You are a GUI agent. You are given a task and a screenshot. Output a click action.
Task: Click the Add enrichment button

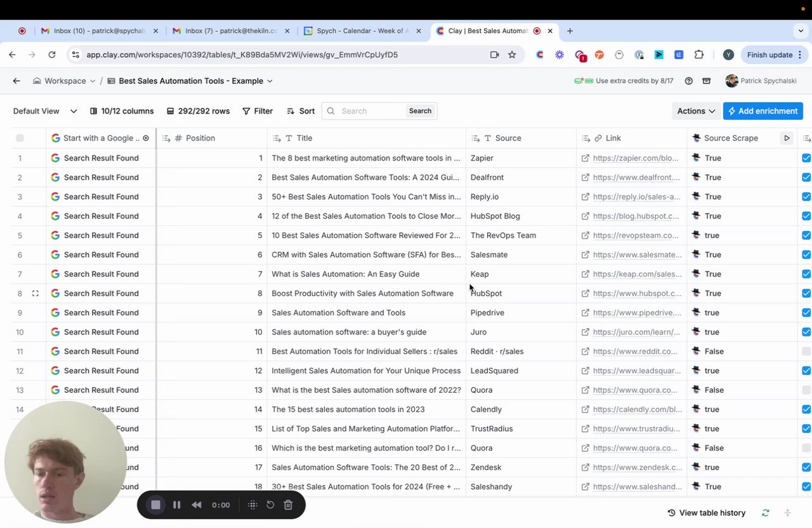763,111
